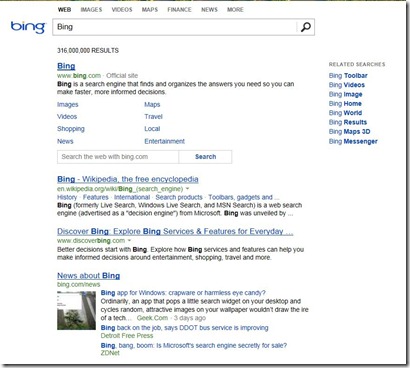Expand the dropdown arrow beside www.discoverbing.com

(129, 241)
